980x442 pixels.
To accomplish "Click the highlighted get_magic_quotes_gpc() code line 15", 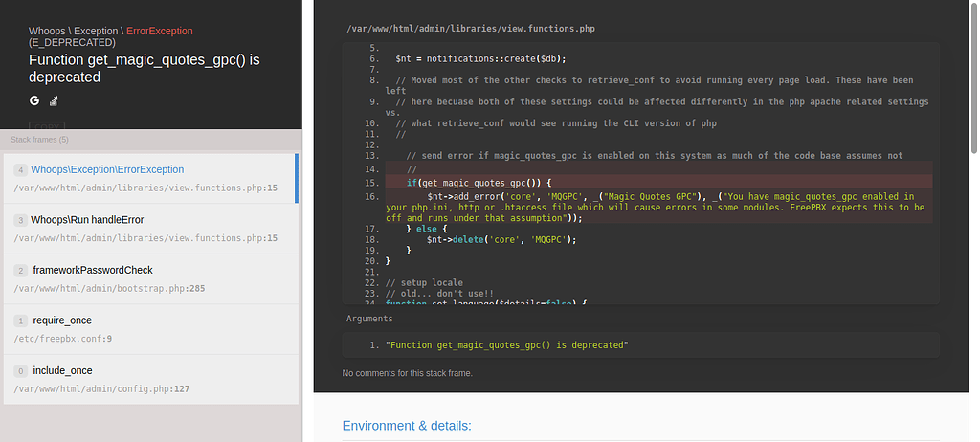I will click(479, 182).
